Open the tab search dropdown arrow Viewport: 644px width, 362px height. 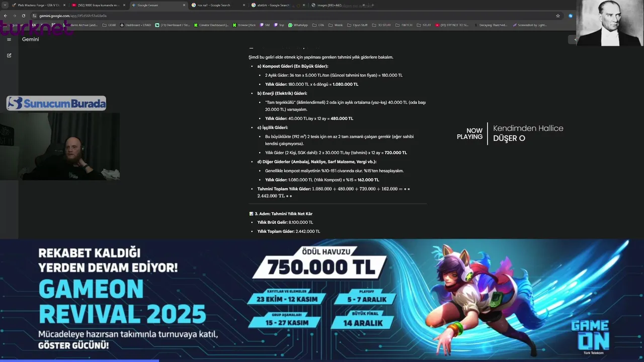pos(5,5)
